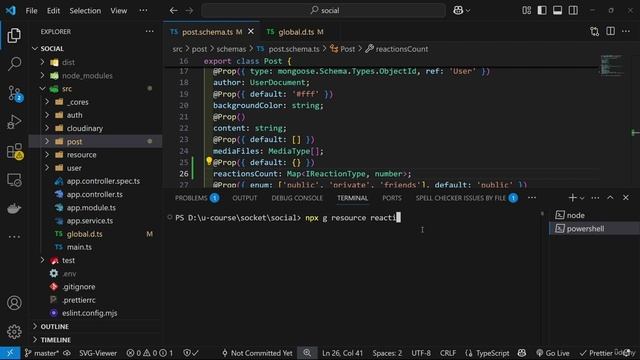Open the Selection menu

click(x=85, y=11)
